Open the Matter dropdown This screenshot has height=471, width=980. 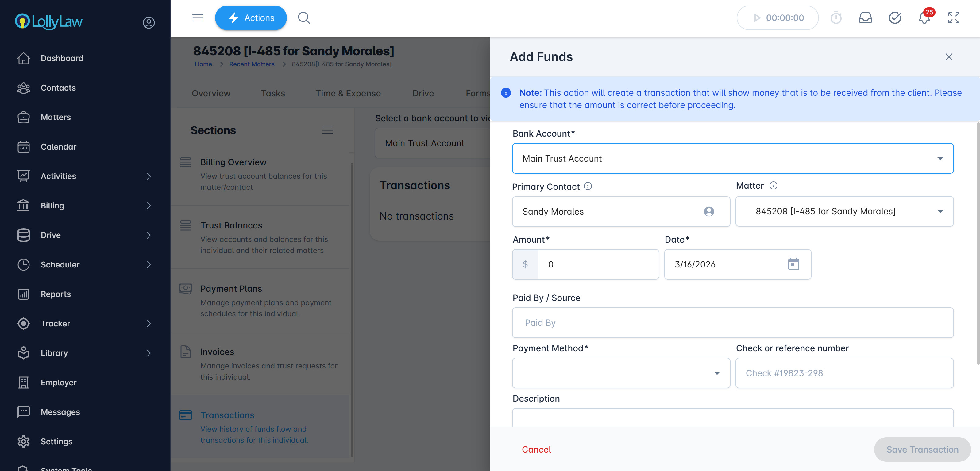844,211
